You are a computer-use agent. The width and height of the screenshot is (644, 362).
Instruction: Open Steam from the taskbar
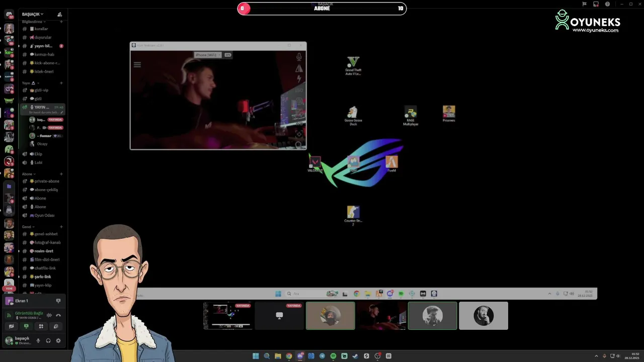pyautogui.click(x=355, y=356)
